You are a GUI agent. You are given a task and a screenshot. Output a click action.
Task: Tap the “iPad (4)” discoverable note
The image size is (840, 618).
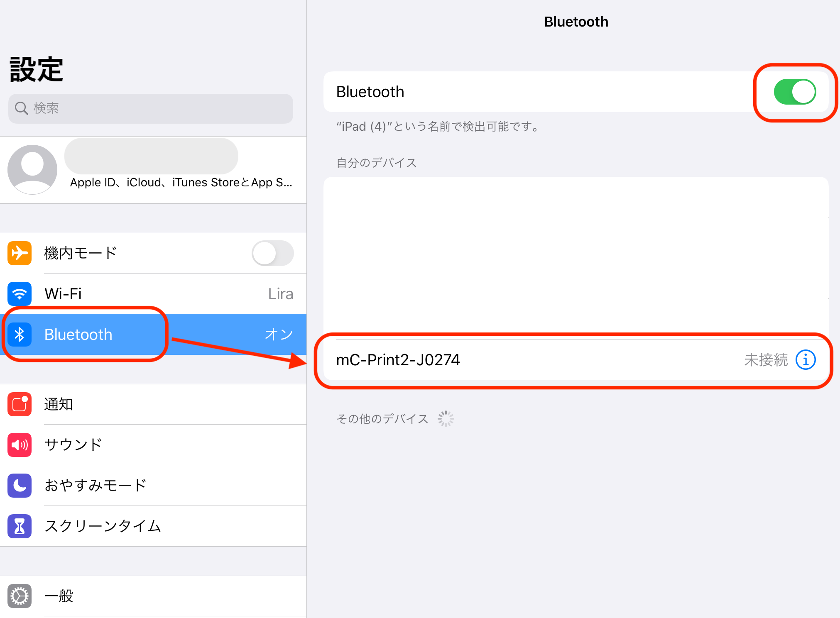[438, 126]
